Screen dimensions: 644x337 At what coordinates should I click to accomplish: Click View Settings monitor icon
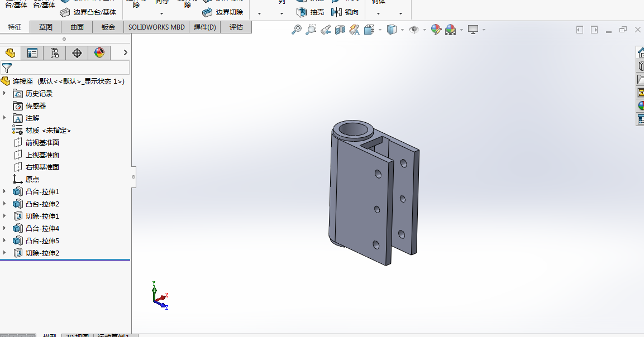[473, 30]
